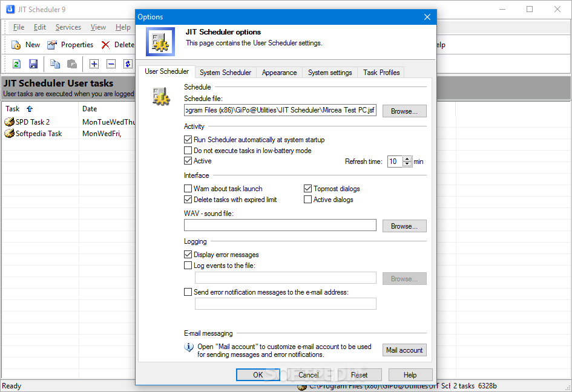Open the System settings tab
This screenshot has height=392, width=572.
point(330,73)
